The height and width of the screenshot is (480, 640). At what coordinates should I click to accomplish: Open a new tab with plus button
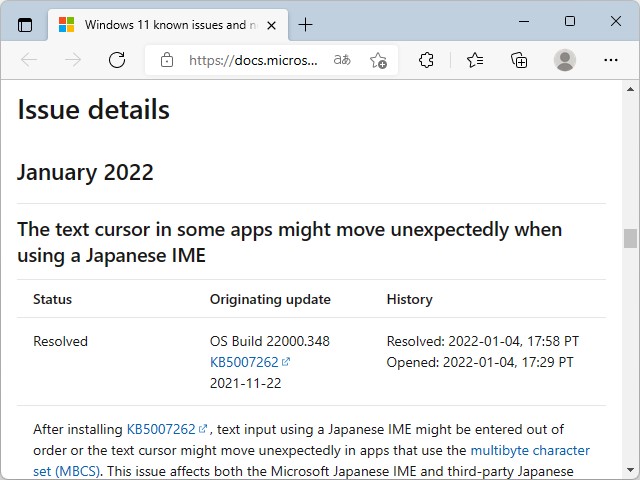pos(305,25)
